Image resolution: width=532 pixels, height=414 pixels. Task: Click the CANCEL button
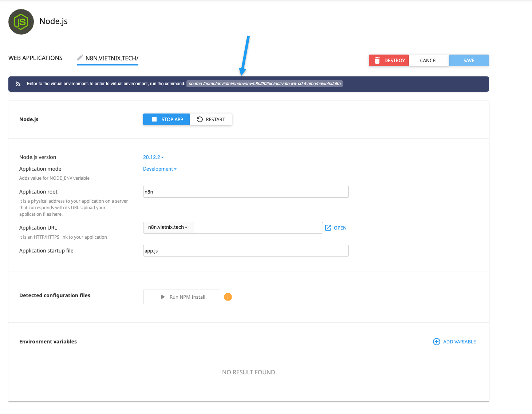pyautogui.click(x=429, y=60)
